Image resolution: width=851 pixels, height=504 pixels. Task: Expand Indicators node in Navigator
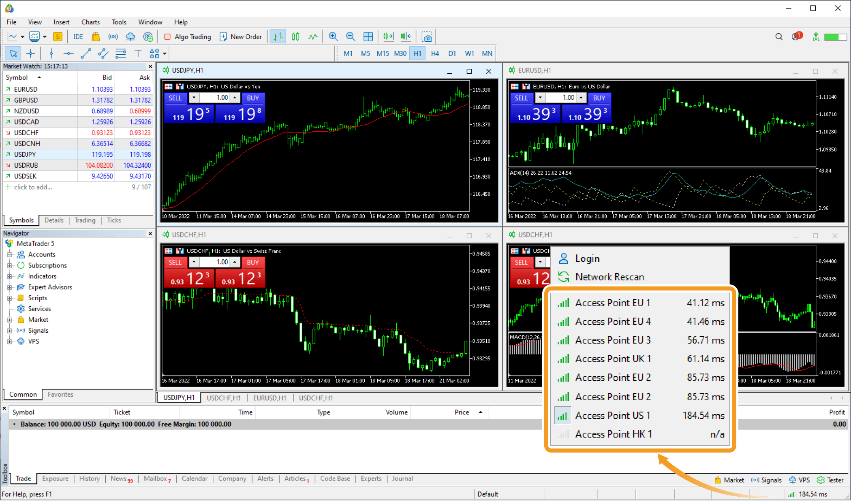coord(9,276)
